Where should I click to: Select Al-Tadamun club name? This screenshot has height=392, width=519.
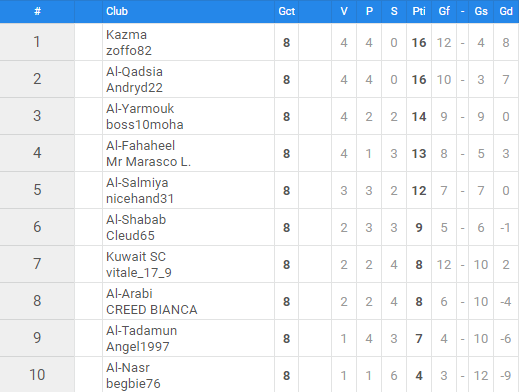click(141, 331)
